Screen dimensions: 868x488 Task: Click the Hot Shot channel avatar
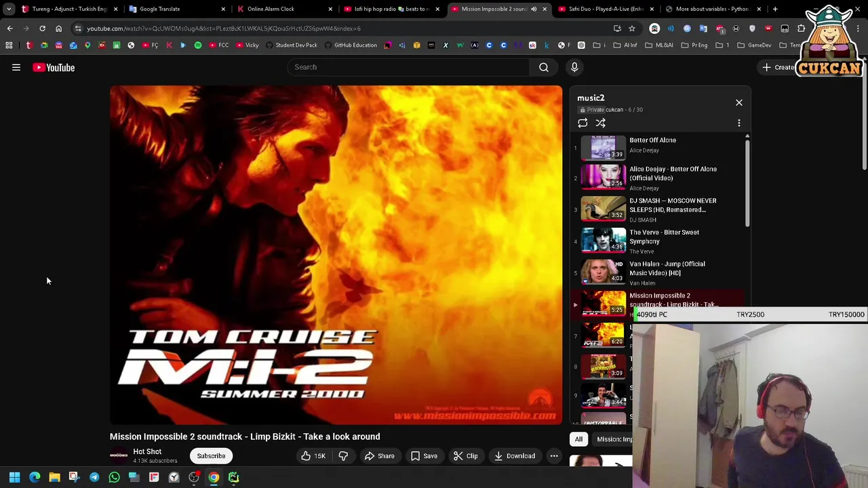[x=119, y=455]
